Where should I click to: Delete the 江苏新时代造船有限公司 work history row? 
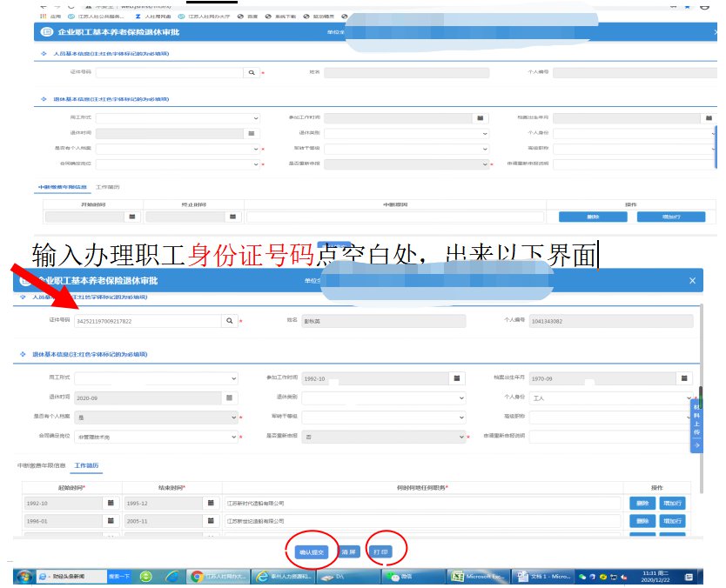[x=642, y=503]
